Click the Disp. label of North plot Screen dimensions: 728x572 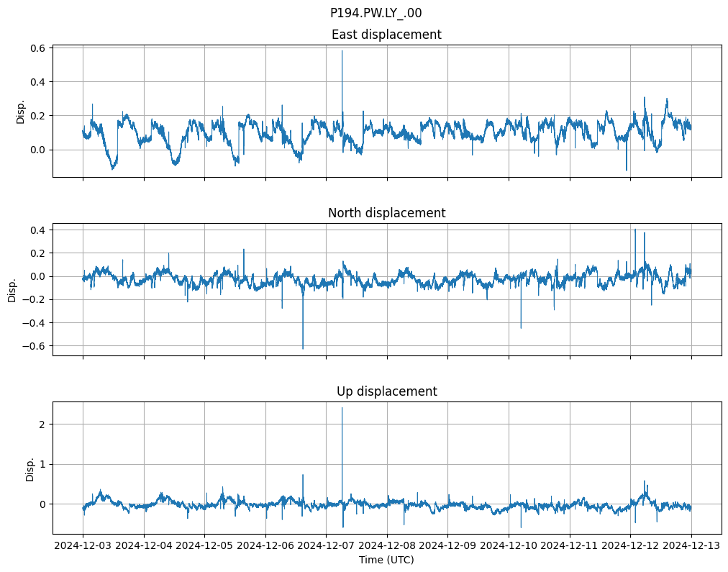tap(12, 289)
